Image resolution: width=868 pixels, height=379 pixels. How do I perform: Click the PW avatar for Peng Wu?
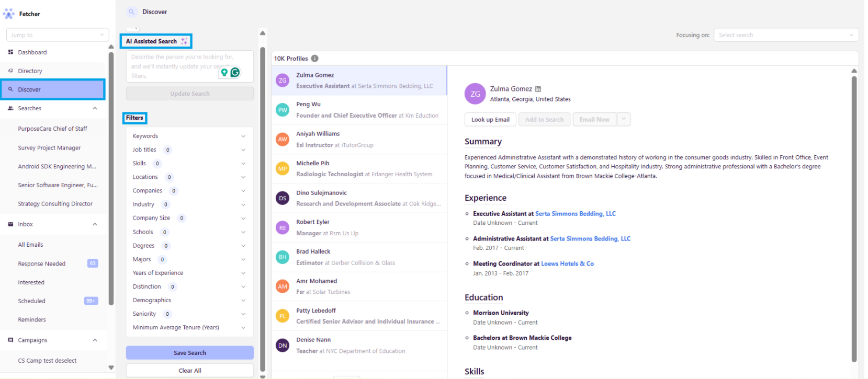[x=283, y=110]
